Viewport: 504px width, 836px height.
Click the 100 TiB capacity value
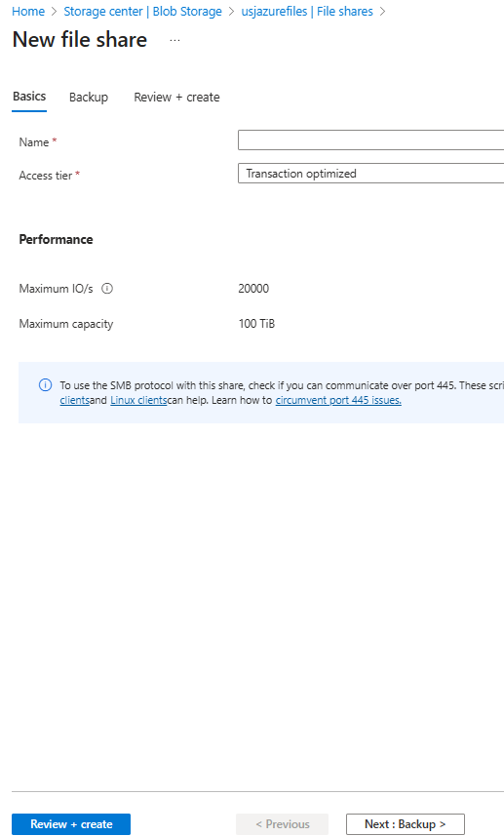pyautogui.click(x=256, y=324)
